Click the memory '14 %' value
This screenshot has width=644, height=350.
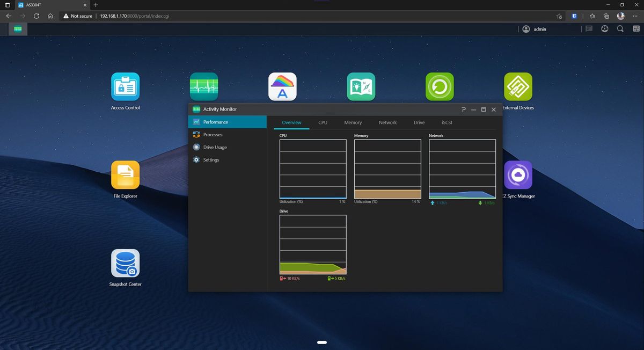(416, 202)
